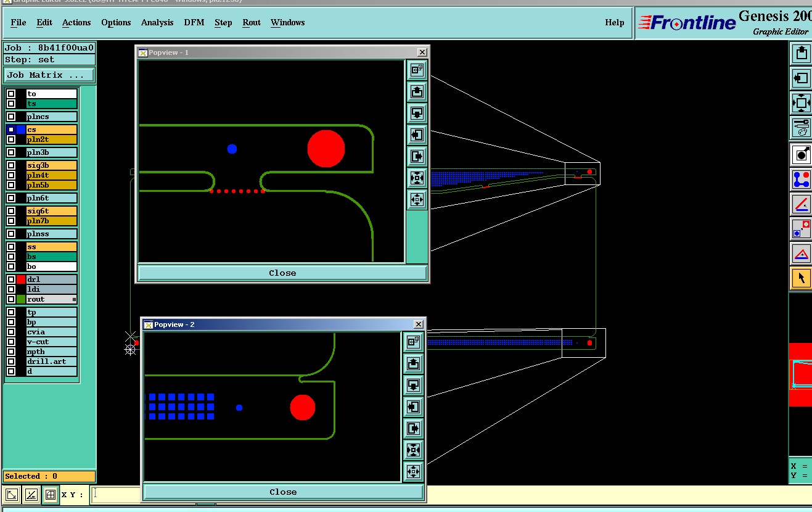Click the window-link top icon in Popview 1
Viewport: 812px width, 512px height.
click(417, 70)
